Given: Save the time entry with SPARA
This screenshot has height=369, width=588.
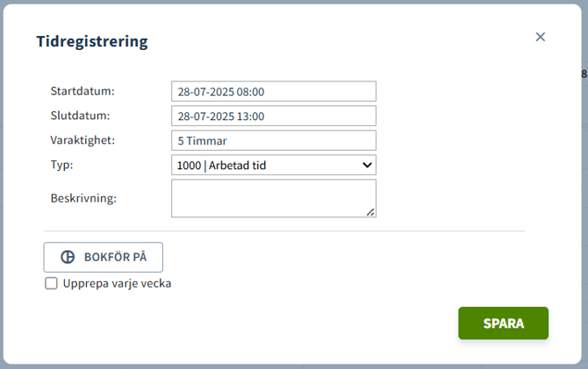Looking at the screenshot, I should pos(503,323).
